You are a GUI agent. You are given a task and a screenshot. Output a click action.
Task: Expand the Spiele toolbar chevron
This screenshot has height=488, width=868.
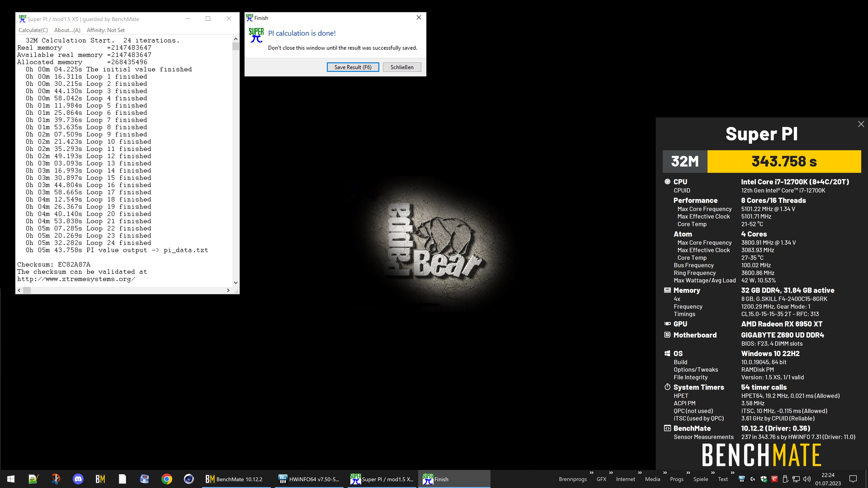point(713,473)
